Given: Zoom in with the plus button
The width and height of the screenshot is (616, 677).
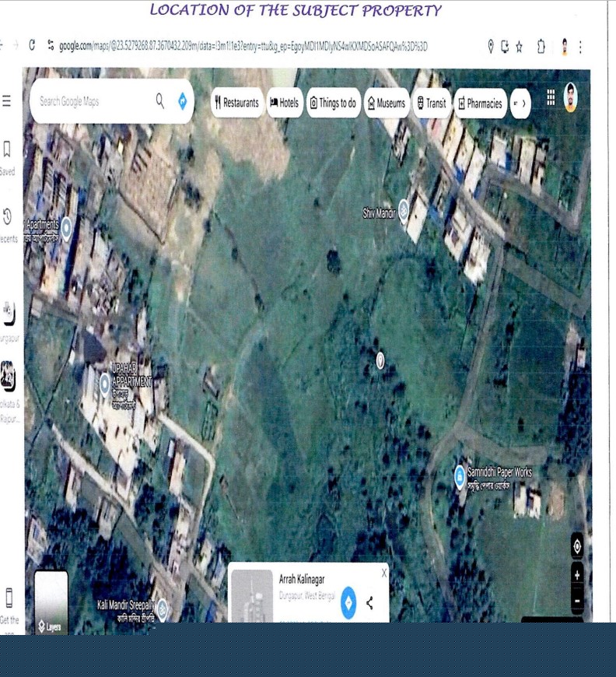Looking at the screenshot, I should 577,575.
